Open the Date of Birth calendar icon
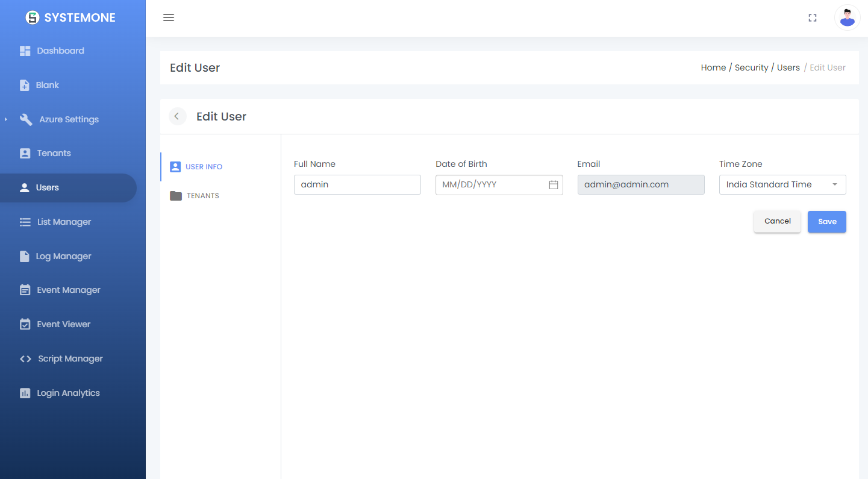This screenshot has width=868, height=479. coord(553,185)
